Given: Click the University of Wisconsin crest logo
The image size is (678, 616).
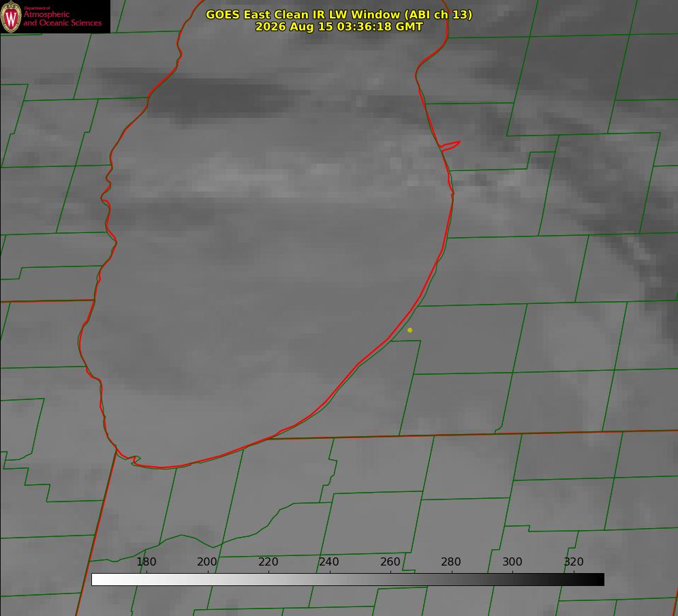Looking at the screenshot, I should point(11,16).
